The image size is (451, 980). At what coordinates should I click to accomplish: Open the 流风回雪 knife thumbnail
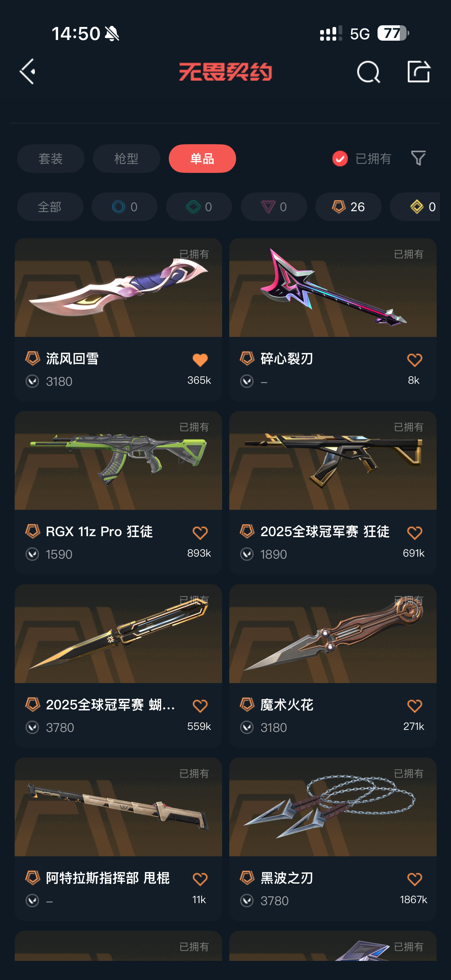tap(118, 288)
